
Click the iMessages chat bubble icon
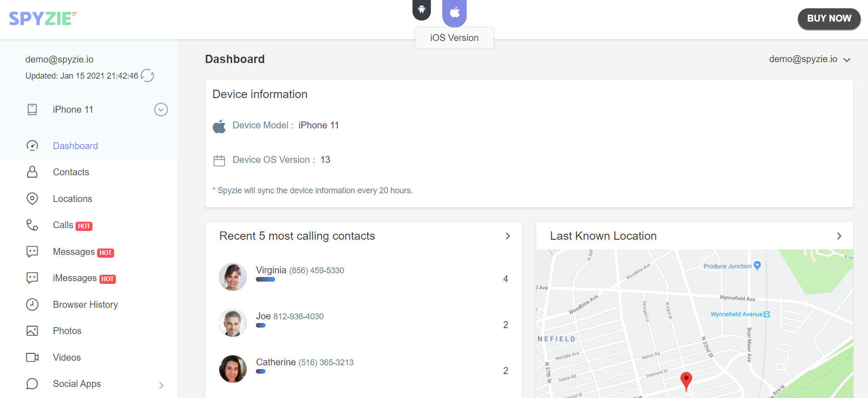(x=32, y=278)
